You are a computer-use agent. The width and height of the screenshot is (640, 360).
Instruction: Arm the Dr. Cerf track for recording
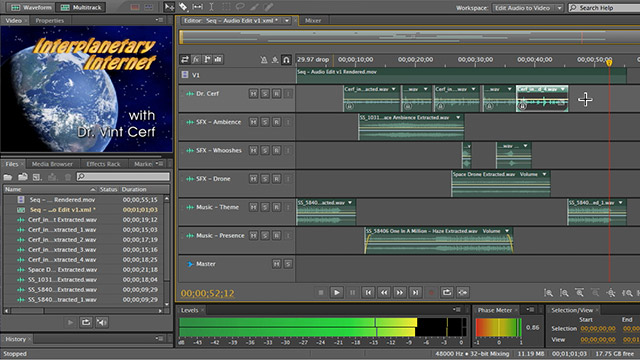pyautogui.click(x=276, y=93)
